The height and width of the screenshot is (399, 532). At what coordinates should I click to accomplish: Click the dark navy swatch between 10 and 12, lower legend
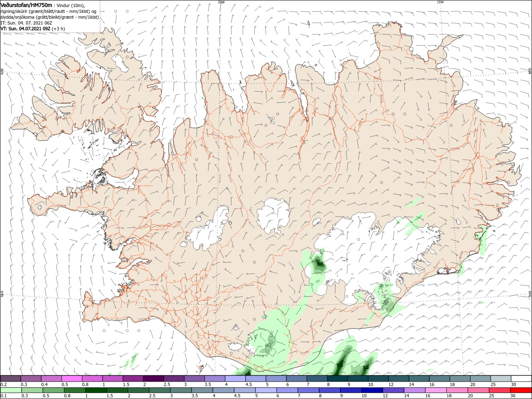point(372,390)
